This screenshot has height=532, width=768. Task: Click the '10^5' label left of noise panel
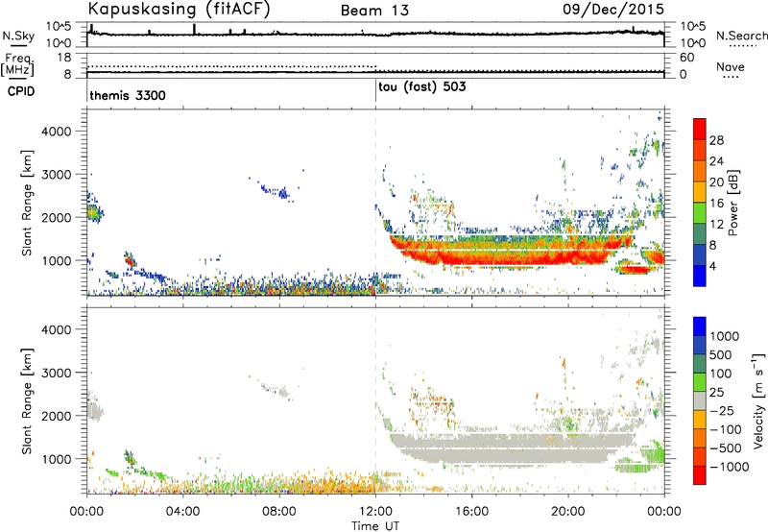click(59, 27)
